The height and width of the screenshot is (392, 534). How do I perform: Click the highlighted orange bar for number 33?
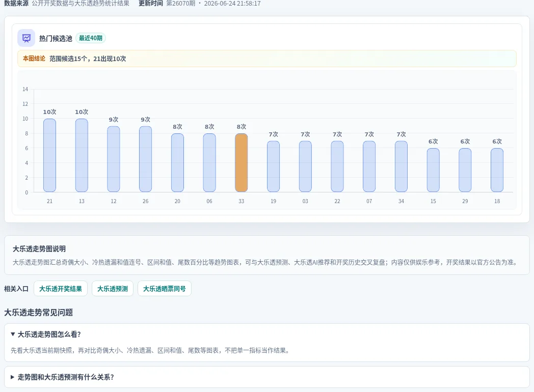[242, 162]
